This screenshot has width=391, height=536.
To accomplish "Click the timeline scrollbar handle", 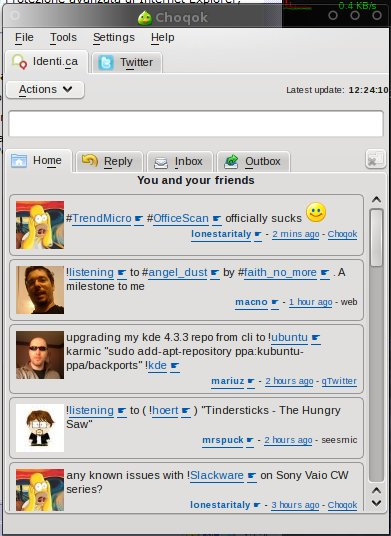I will click(376, 238).
